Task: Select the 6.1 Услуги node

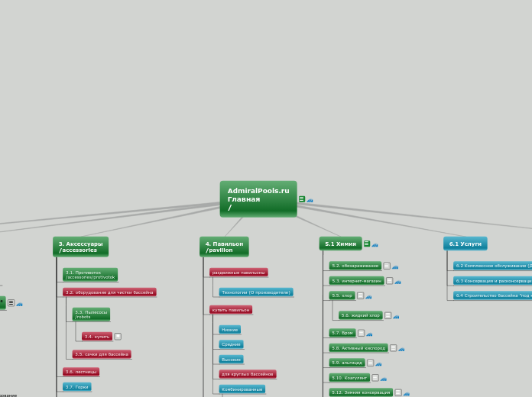Action: tap(465, 244)
